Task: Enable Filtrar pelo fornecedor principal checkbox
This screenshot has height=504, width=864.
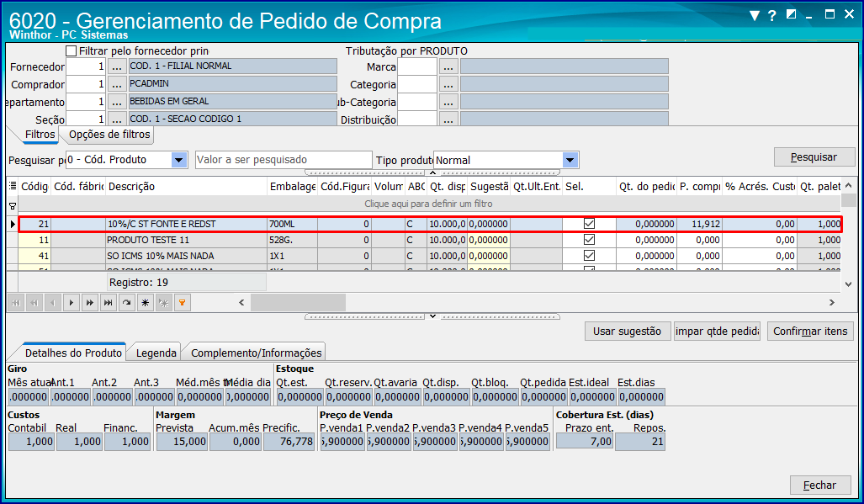Action: click(71, 50)
